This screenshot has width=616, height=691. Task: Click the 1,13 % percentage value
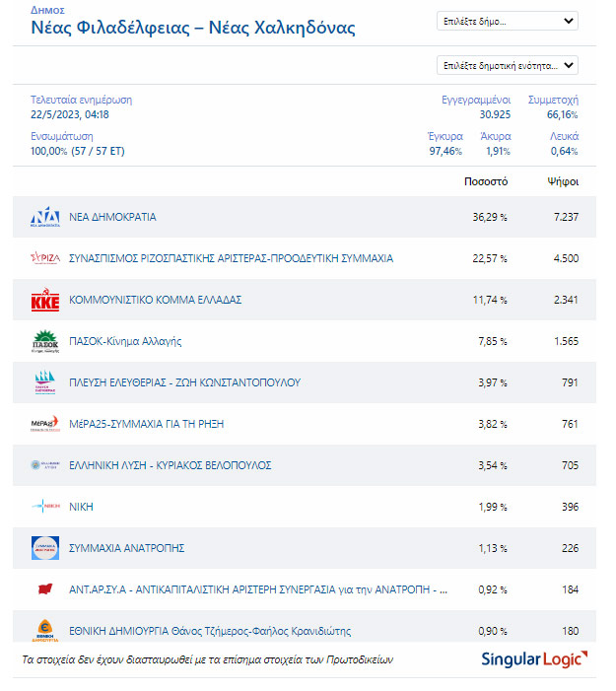[x=493, y=548]
